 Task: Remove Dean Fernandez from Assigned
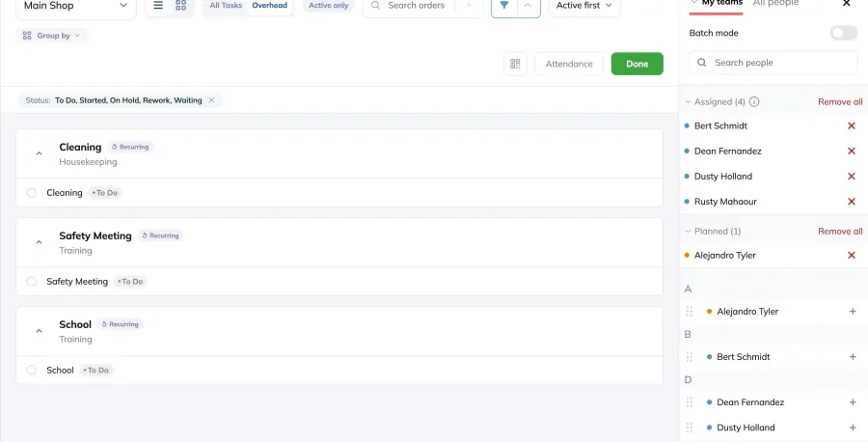pos(852,152)
